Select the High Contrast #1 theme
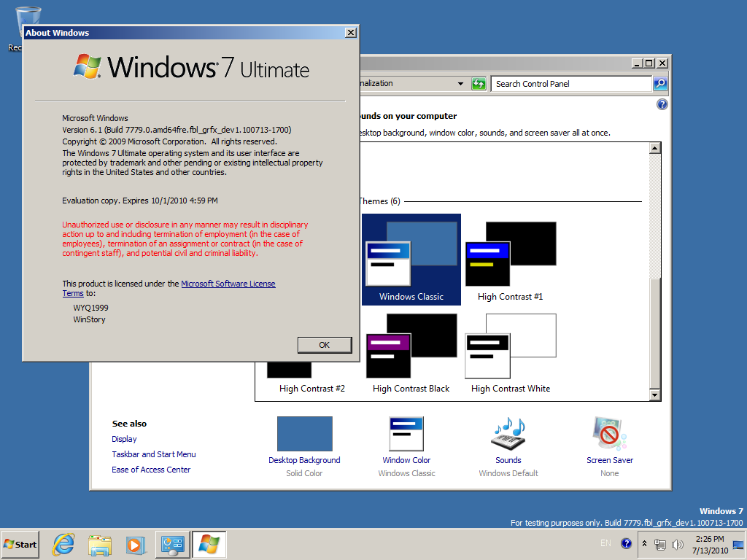The height and width of the screenshot is (560, 747). [x=510, y=261]
